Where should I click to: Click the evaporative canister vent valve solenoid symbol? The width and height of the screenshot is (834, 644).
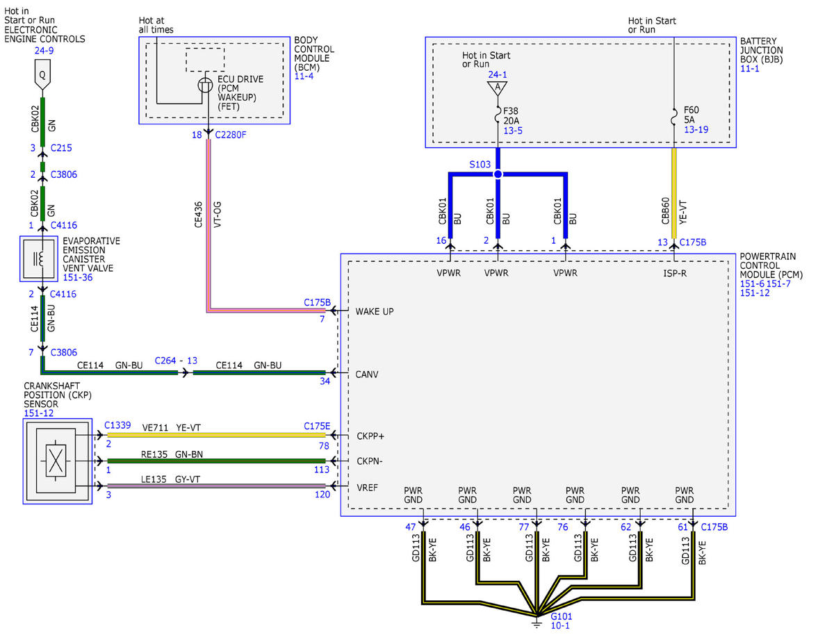(x=39, y=258)
